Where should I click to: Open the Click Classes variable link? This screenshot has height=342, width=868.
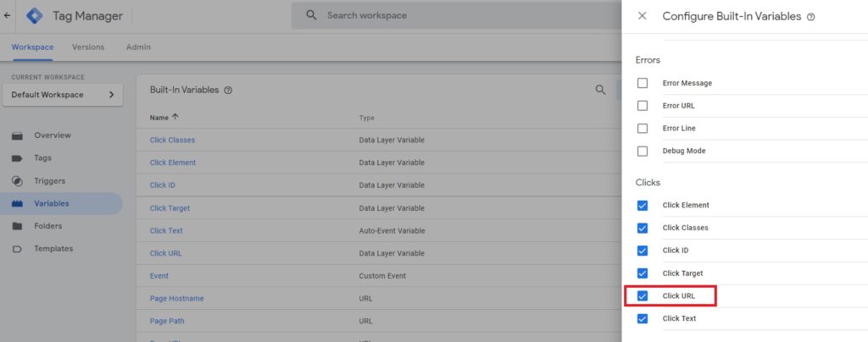tap(172, 140)
